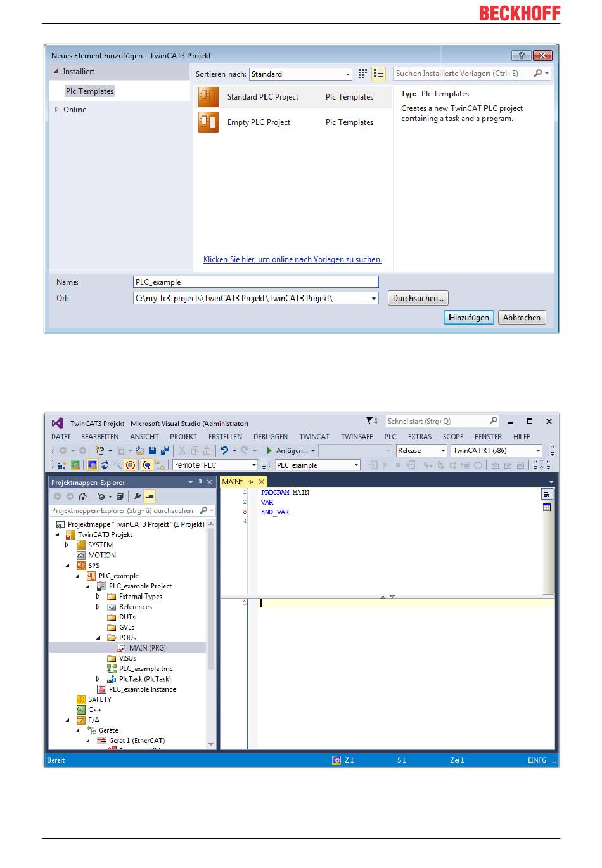
Task: Open the TwinCAT RT (x86) platform dropdown
Action: (497, 451)
